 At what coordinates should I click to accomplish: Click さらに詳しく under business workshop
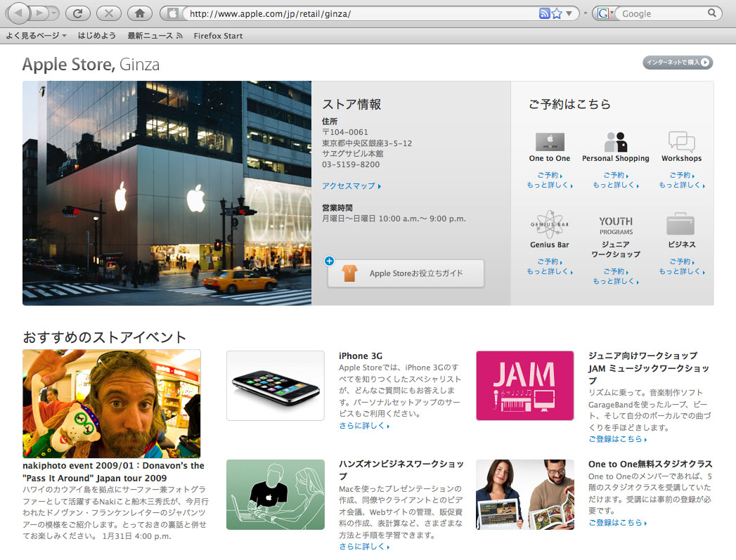[x=364, y=547]
